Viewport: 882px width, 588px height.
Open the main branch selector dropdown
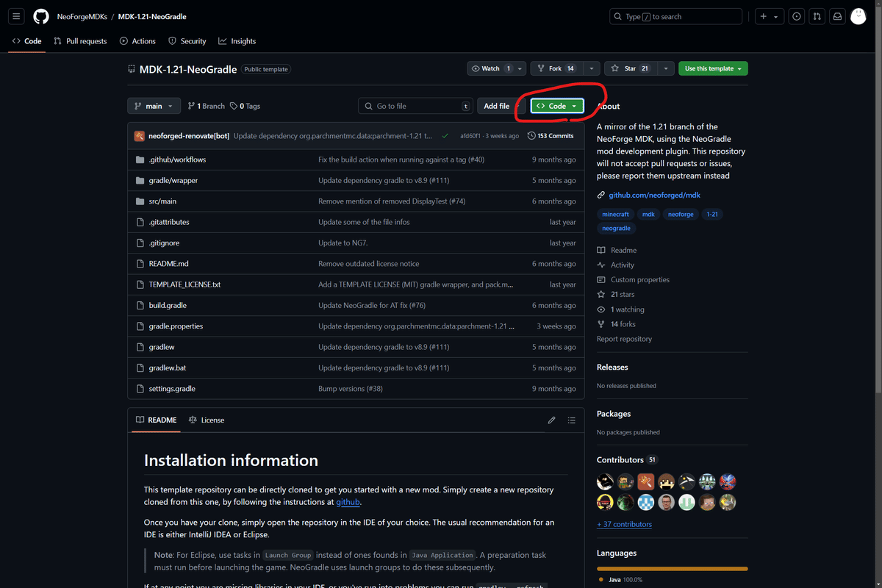[154, 106]
